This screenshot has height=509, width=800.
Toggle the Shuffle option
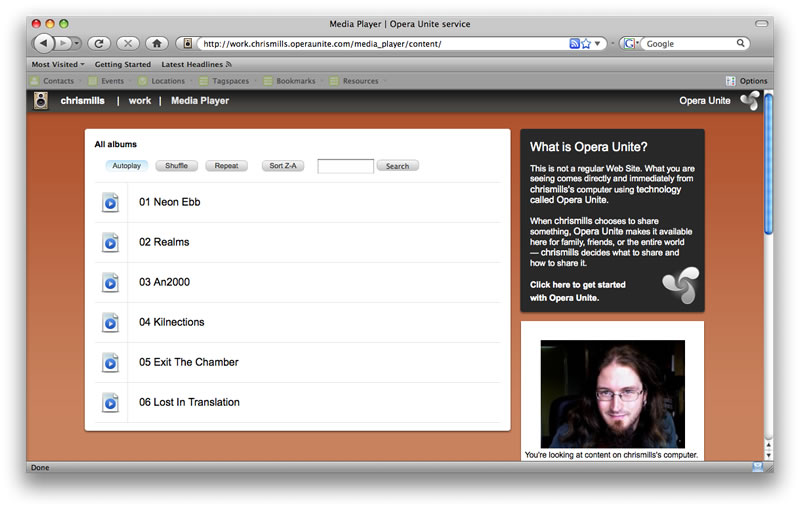[177, 166]
